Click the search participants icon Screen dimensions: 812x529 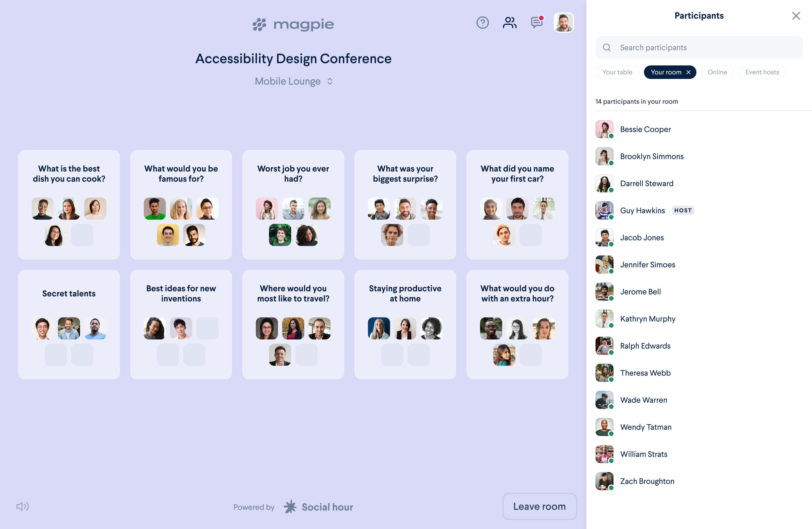click(607, 47)
